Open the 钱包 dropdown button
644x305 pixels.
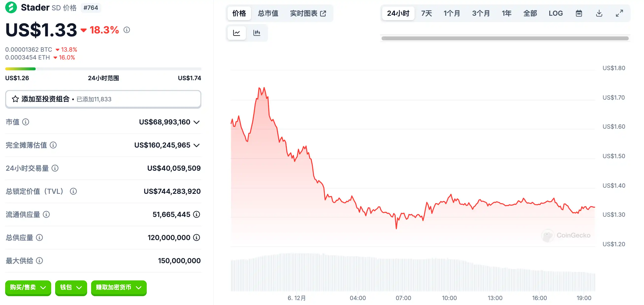tap(71, 288)
